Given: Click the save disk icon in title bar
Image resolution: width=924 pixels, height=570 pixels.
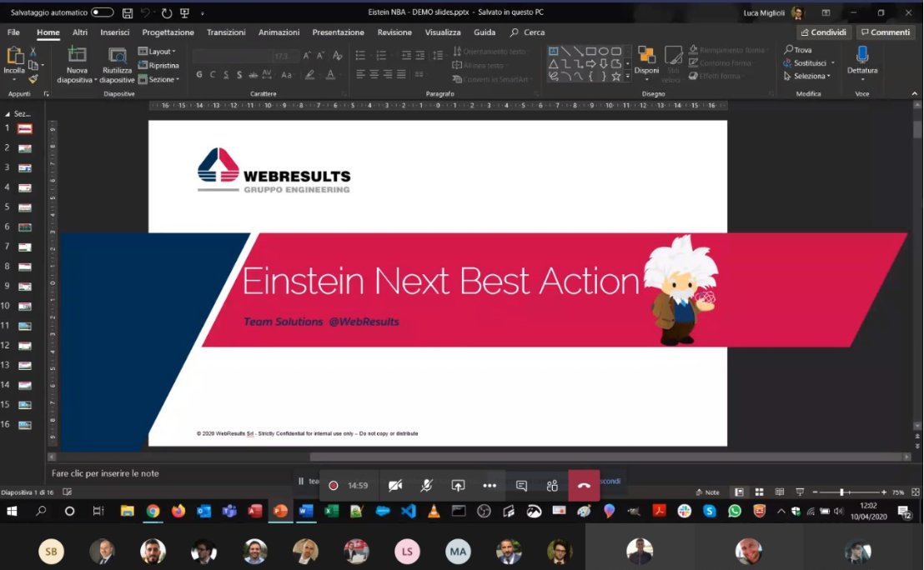Looking at the screenshot, I should (128, 13).
